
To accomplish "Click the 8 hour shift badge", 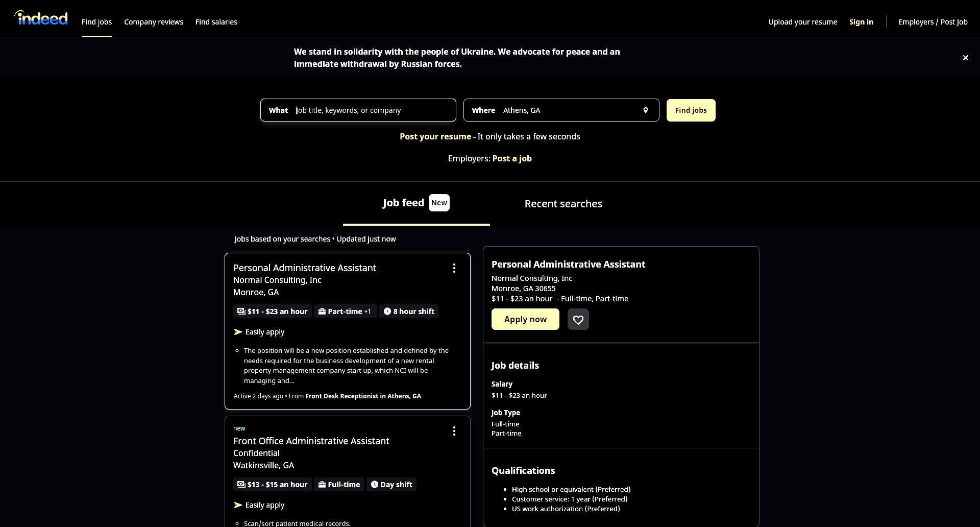I will point(409,312).
